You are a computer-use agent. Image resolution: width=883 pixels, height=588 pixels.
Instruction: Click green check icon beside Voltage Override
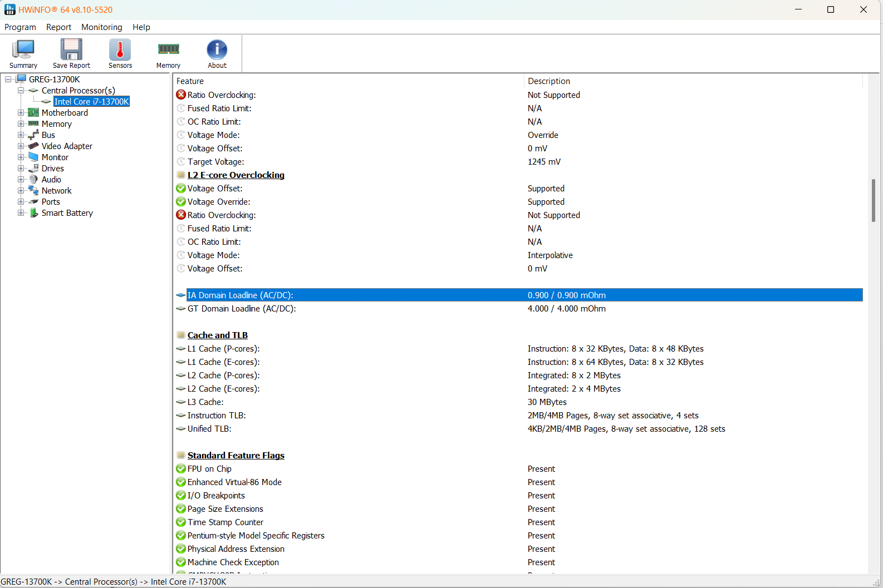tap(181, 201)
